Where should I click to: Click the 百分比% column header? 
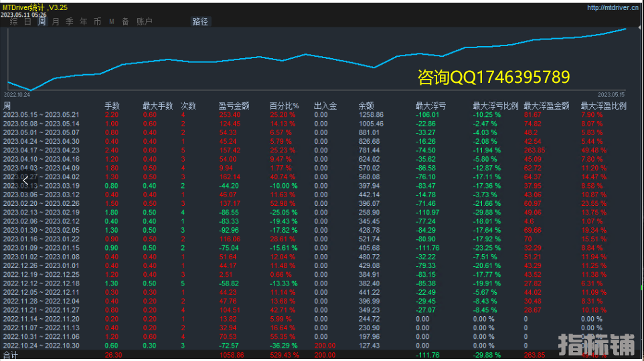285,106
